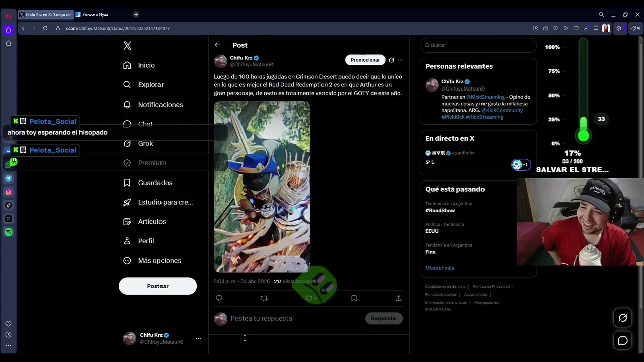Open downloads icon in address bar

586,28
